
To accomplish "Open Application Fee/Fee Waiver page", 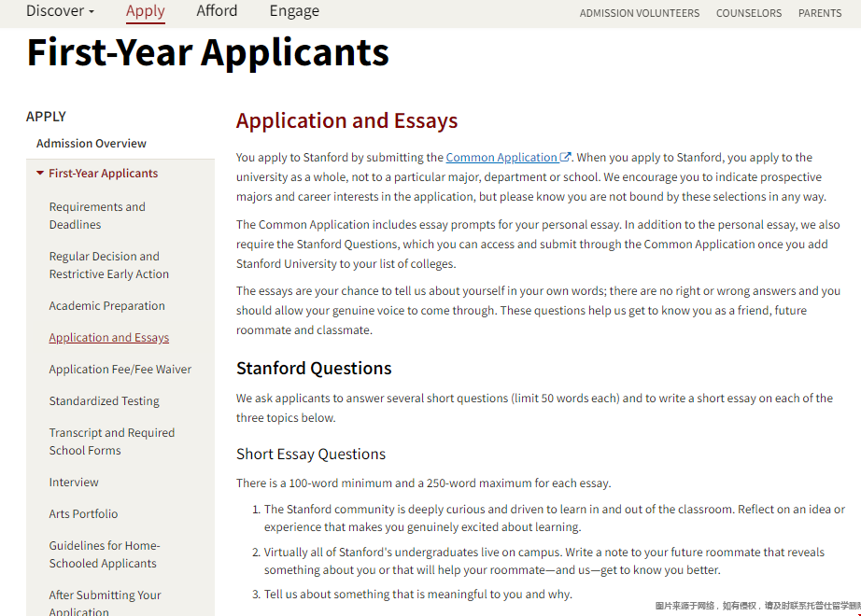I will [120, 370].
